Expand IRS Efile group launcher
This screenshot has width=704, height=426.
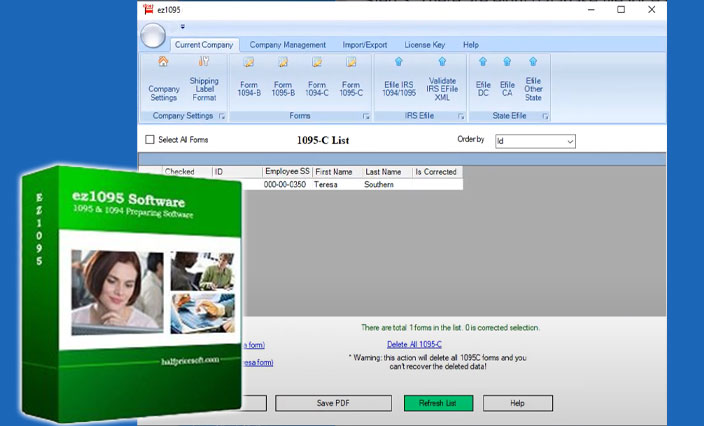pos(461,116)
